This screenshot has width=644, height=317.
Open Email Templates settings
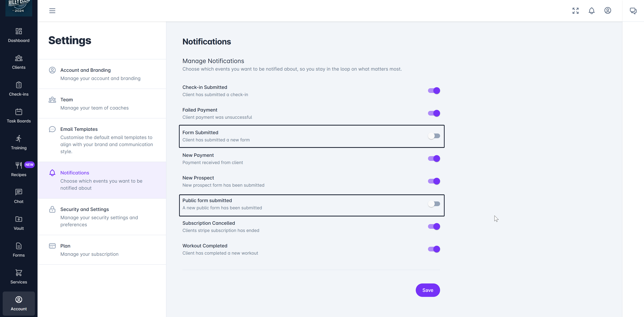tap(102, 140)
